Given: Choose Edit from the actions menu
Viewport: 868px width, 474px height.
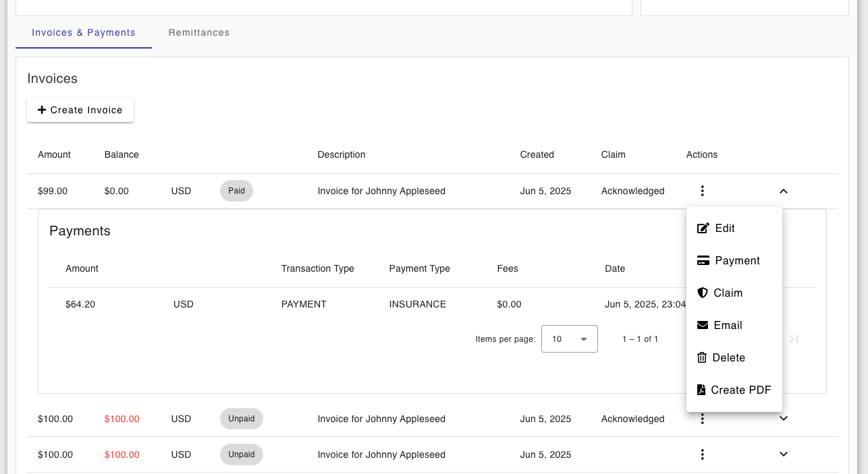Looking at the screenshot, I should 725,228.
